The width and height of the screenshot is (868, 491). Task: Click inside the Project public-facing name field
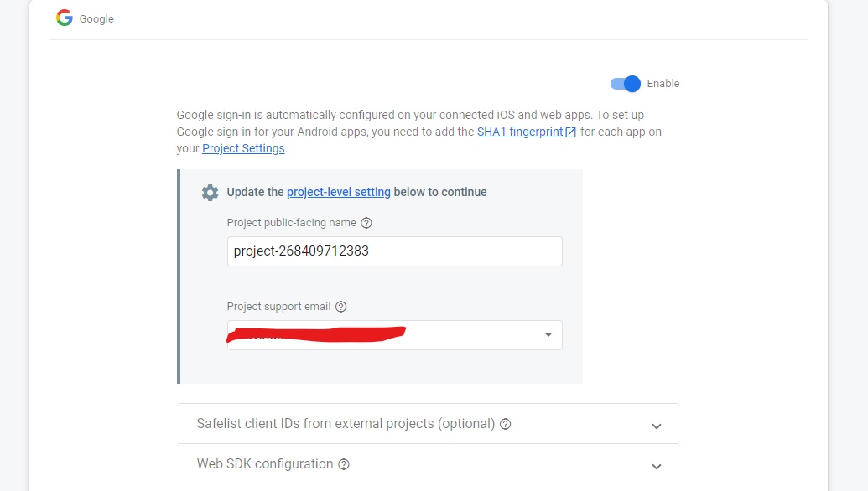pyautogui.click(x=394, y=251)
